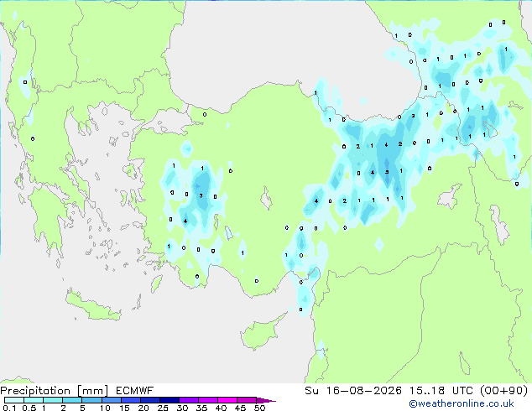532x411 pixels.
Task: Select the 5–10 mm legend color swatch
Action: coord(91,400)
